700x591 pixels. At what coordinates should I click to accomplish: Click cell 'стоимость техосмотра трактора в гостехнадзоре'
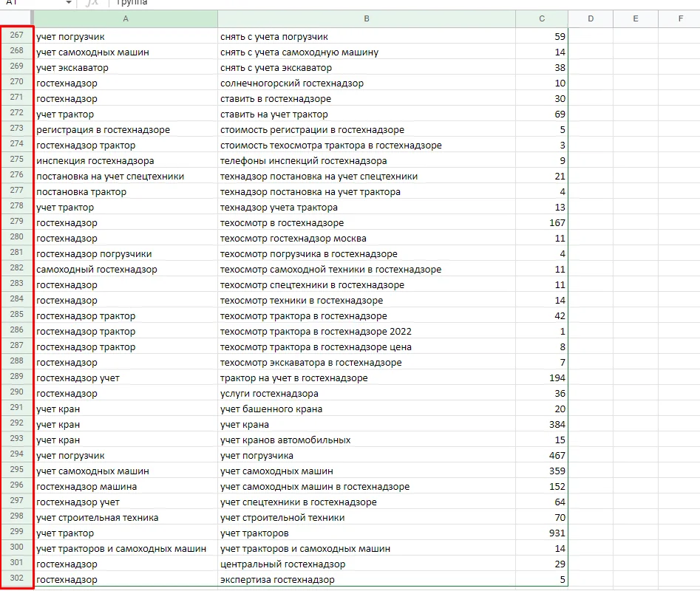[x=367, y=146]
